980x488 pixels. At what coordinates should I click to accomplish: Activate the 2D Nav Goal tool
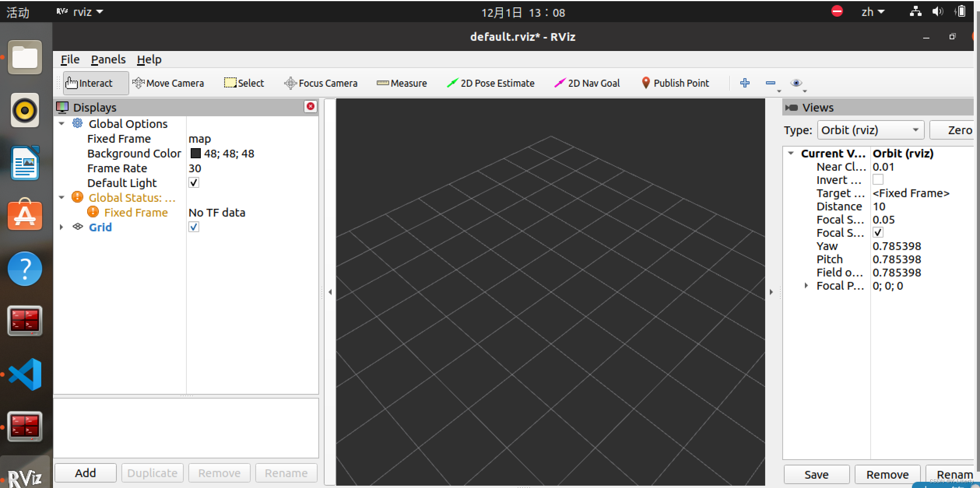[x=587, y=83]
